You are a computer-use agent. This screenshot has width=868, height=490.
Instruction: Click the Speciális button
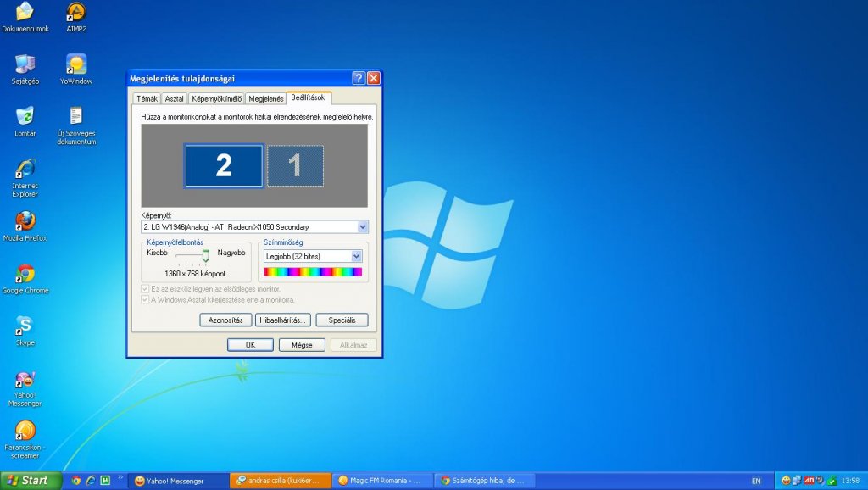[342, 320]
